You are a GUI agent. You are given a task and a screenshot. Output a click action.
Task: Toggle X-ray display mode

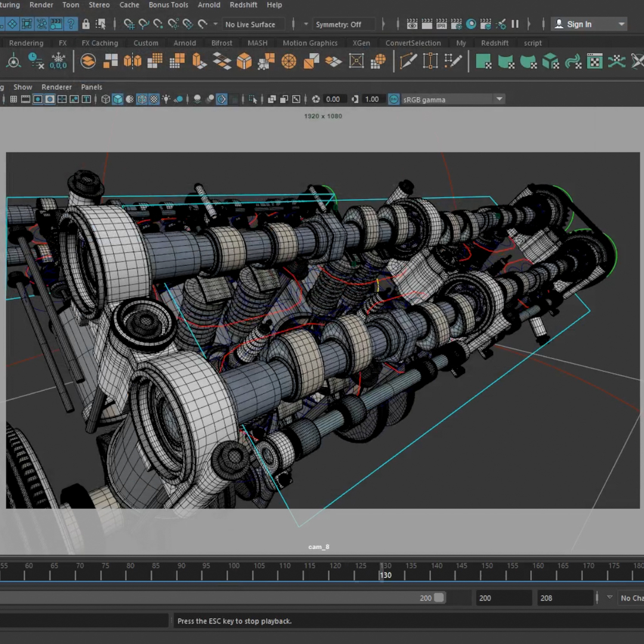coord(221,99)
